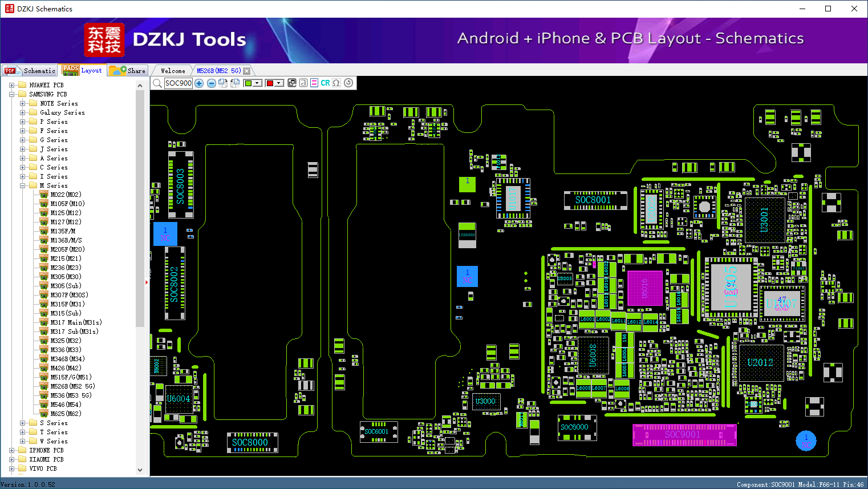The height and width of the screenshot is (489, 868).
Task: Select the U3001 chip on the board
Action: point(764,220)
